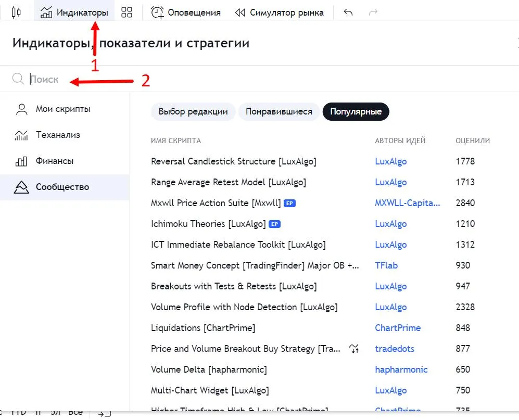Open MXWLL-Capita... author link
Viewport: 519px width, 420px height.
pyautogui.click(x=408, y=203)
